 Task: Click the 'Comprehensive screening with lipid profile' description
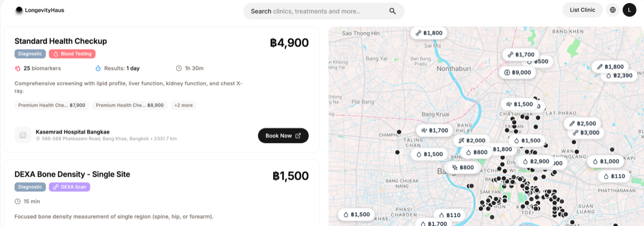tap(128, 87)
